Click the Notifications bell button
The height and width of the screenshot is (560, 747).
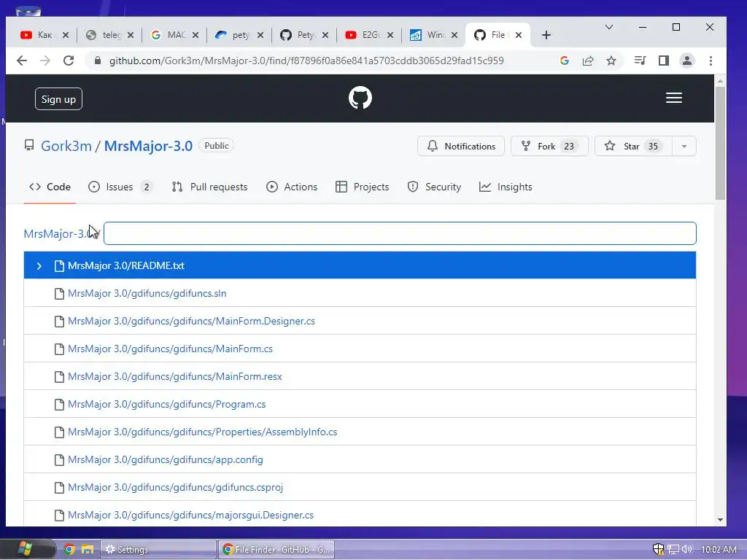(461, 146)
